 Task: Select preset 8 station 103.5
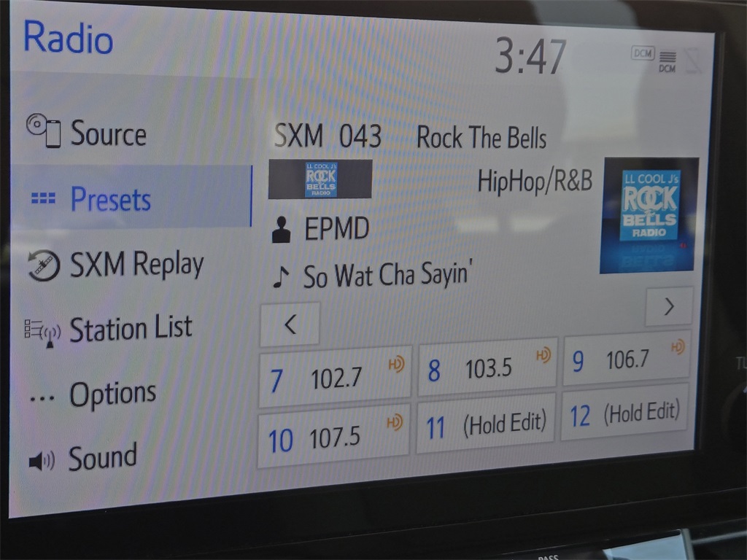[487, 369]
